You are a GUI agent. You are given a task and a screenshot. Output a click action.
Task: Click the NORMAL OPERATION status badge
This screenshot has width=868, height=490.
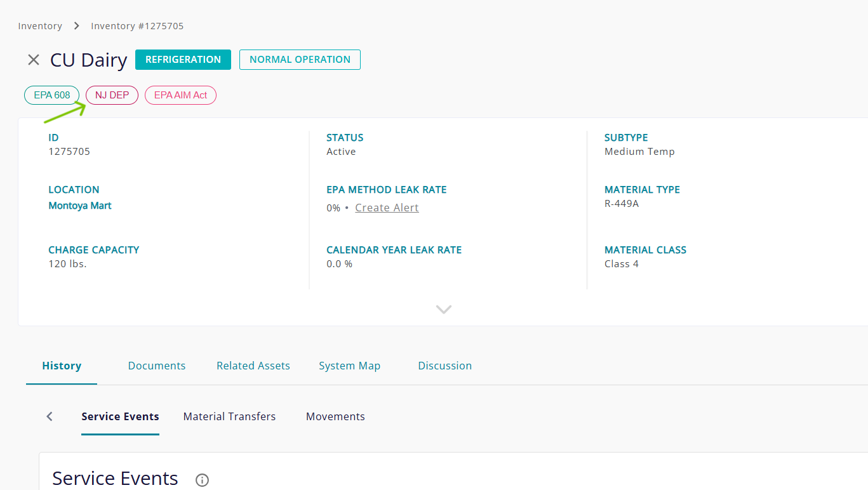point(300,60)
